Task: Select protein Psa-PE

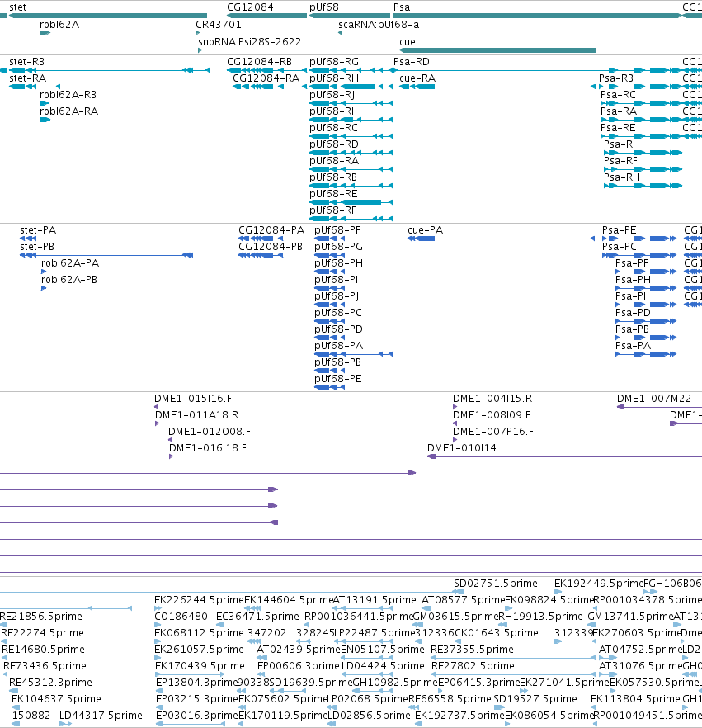Action: (639, 239)
